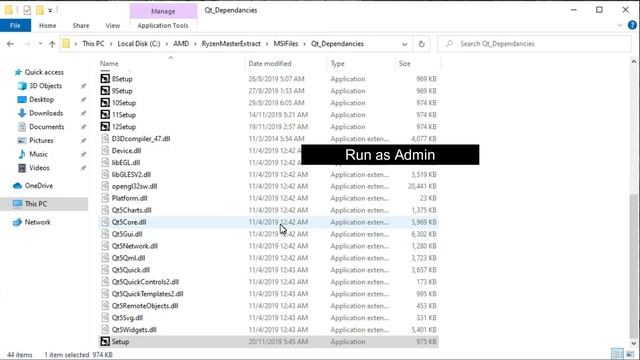Expand the MSIFiles breadcrumb chevron
640x360 pixels.
point(304,44)
